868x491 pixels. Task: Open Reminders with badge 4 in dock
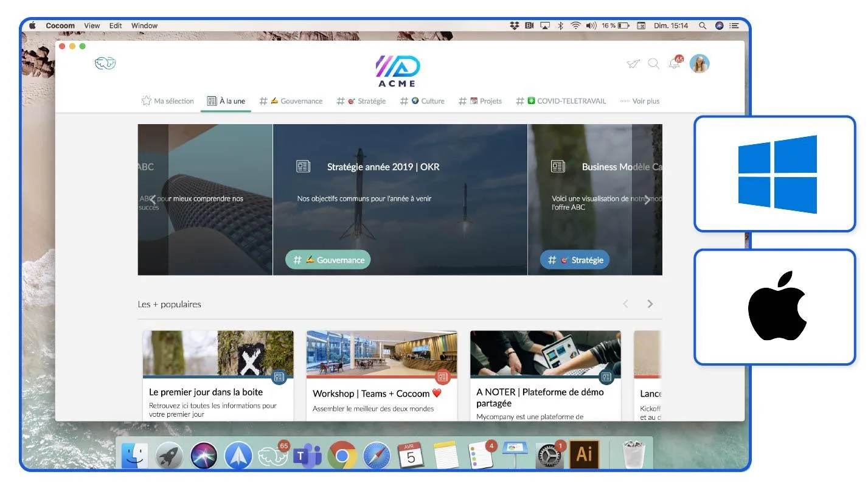[x=481, y=456]
